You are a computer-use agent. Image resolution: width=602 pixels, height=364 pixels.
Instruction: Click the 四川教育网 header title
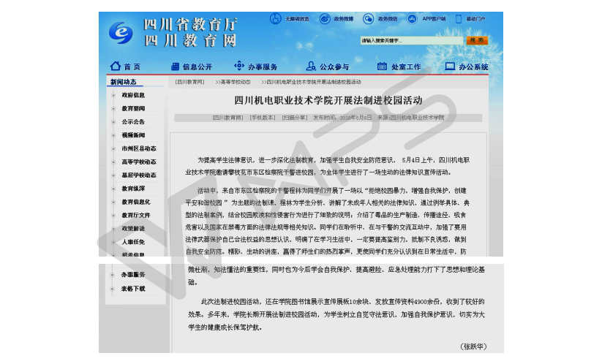[190, 40]
